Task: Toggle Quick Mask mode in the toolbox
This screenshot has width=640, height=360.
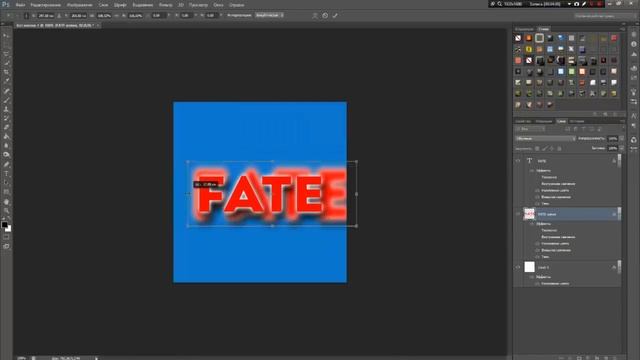Action: tap(6, 237)
